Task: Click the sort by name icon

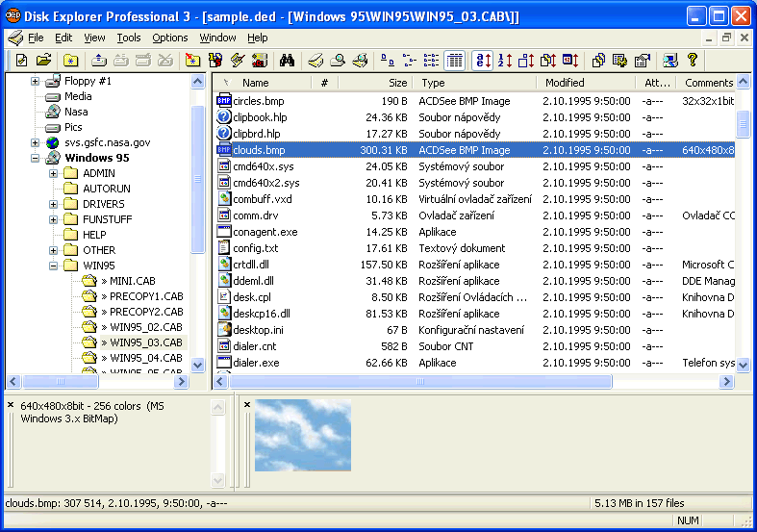Action: tap(483, 61)
